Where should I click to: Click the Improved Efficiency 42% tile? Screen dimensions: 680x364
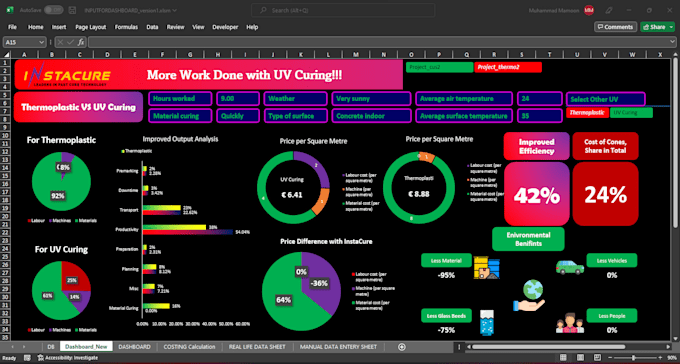(537, 194)
